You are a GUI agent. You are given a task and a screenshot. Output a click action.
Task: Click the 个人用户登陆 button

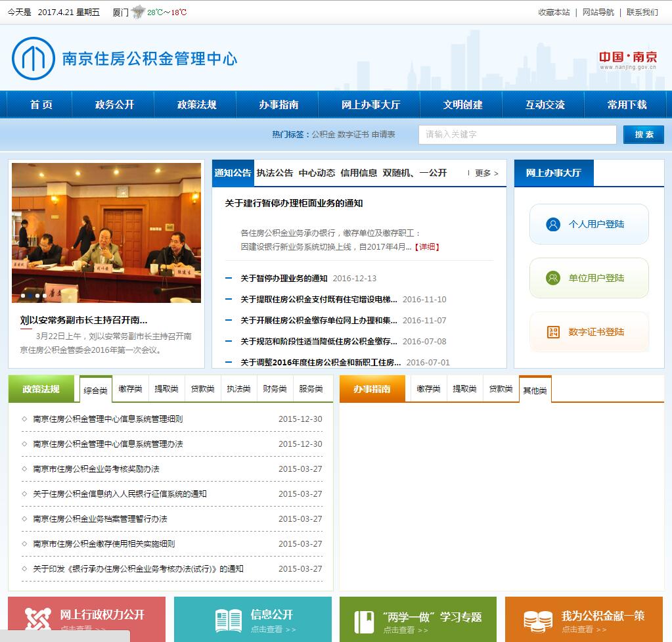coord(589,224)
